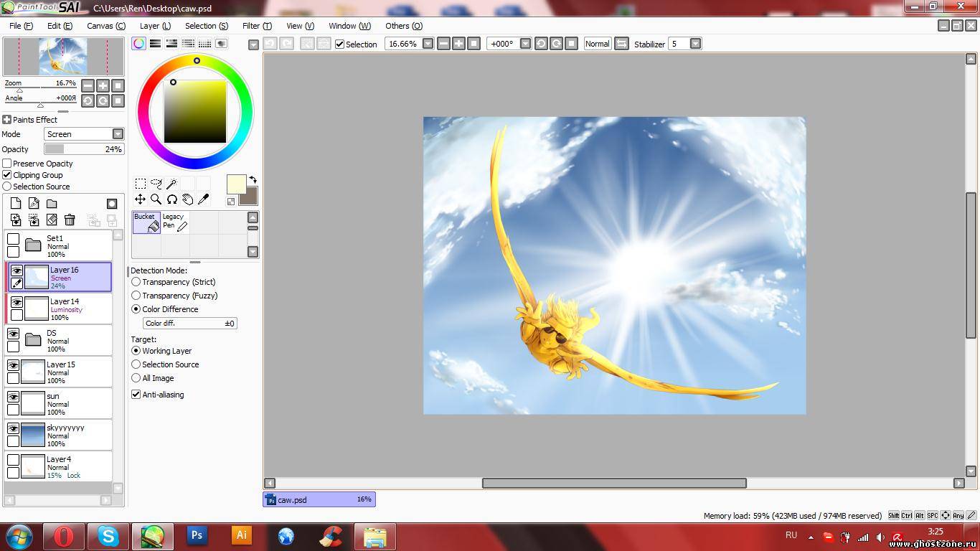Screen dimensions: 980x551
Task: Select the Zoom magnifier tool
Action: tap(156, 199)
